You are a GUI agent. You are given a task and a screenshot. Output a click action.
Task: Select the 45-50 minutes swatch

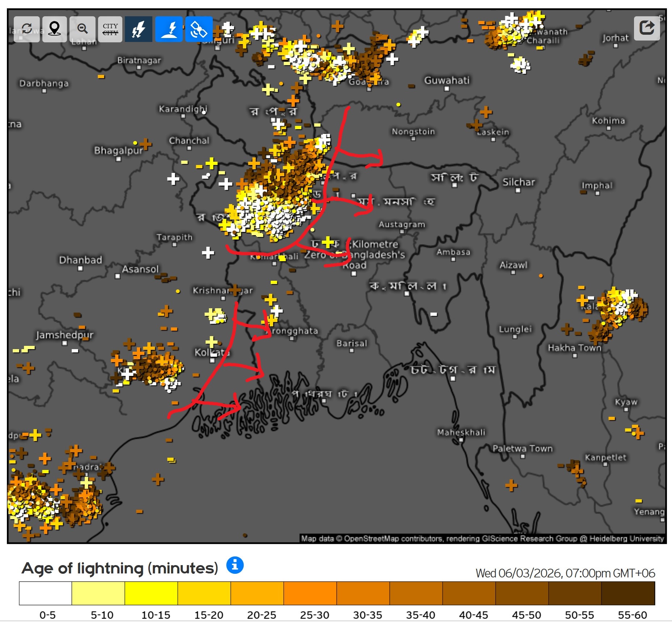point(522,593)
